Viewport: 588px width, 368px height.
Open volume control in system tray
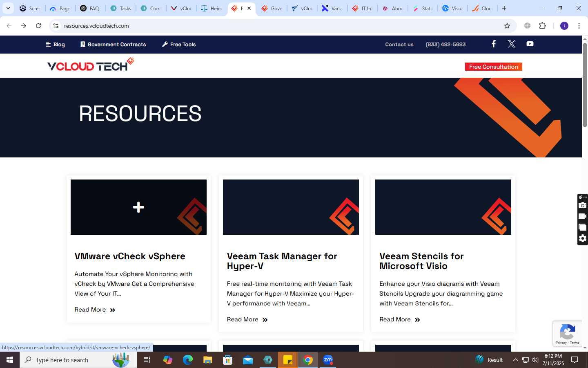pyautogui.click(x=535, y=360)
